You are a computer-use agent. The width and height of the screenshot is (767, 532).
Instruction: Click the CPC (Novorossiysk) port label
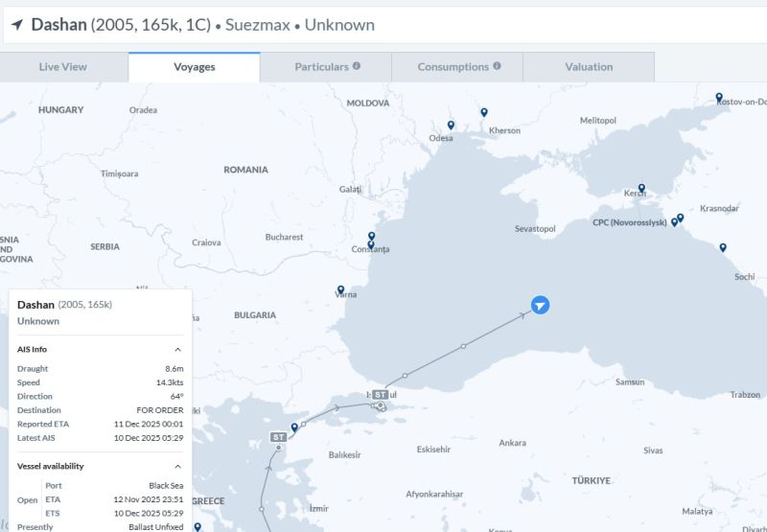pos(629,222)
